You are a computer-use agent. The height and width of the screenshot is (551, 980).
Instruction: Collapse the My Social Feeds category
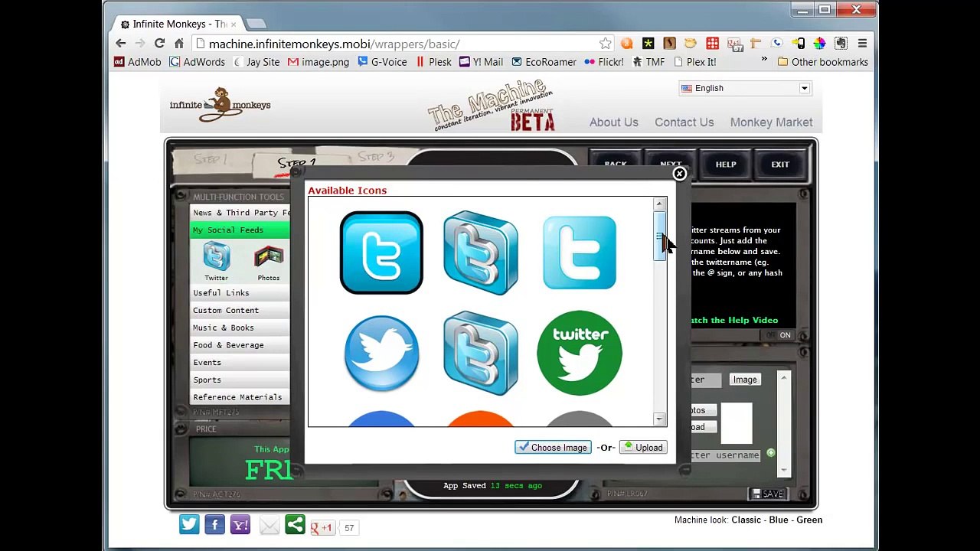click(240, 230)
